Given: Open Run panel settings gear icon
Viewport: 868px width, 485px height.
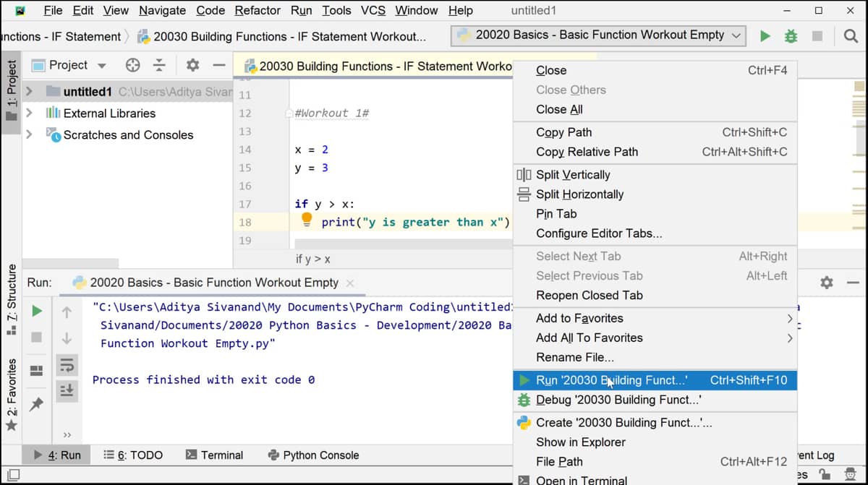Looking at the screenshot, I should coord(827,283).
